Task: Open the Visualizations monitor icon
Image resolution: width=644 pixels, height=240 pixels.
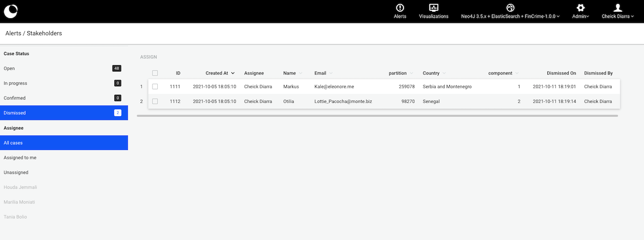Action: click(x=434, y=7)
